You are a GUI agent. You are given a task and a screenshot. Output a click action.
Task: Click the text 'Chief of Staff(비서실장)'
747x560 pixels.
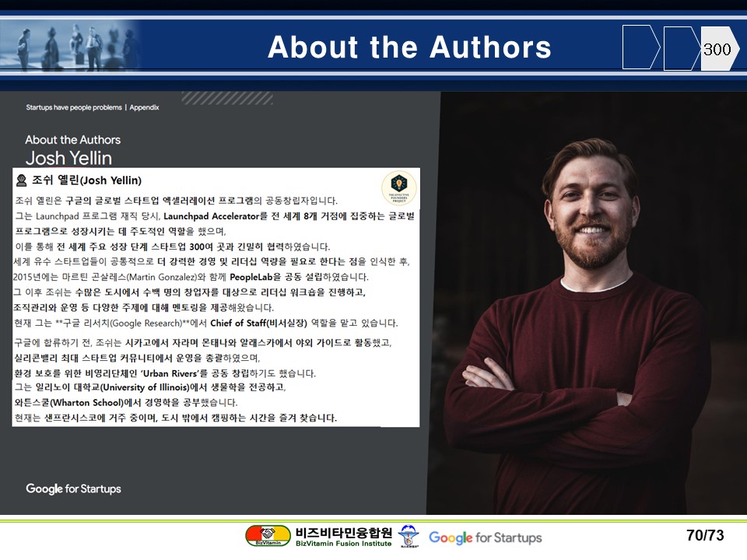coord(258,322)
